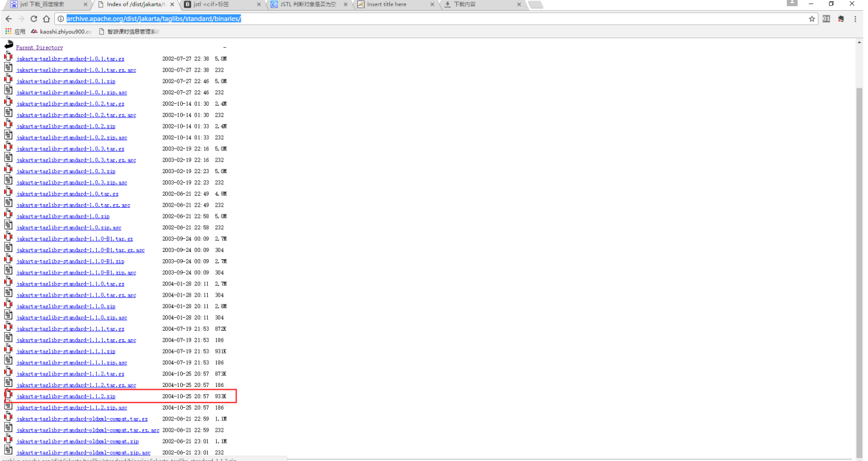Click file icon beside jakarta-taglibs-standard-1.0.1.tar.gz
Screen dimensions: 868x461
[x=8, y=56]
